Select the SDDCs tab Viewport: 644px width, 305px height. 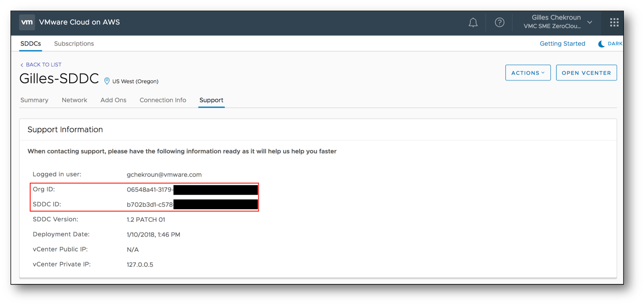(x=31, y=44)
